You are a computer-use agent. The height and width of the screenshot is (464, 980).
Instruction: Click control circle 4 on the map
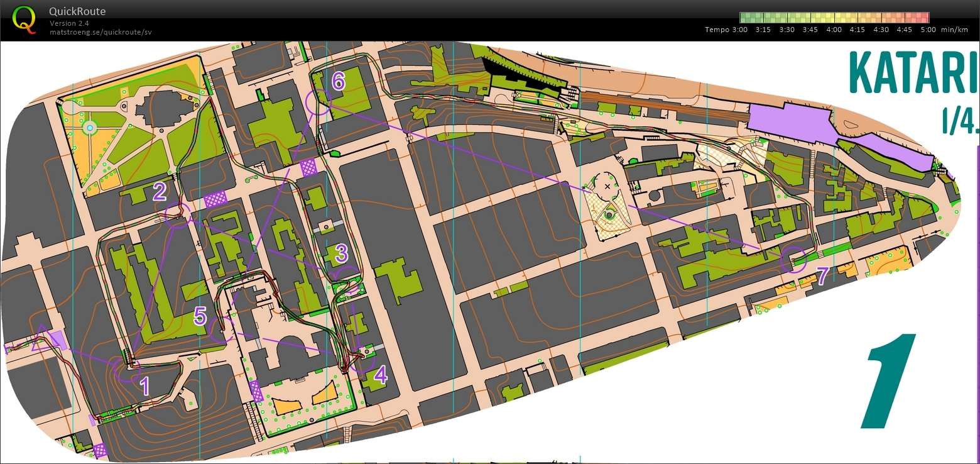[x=361, y=359]
